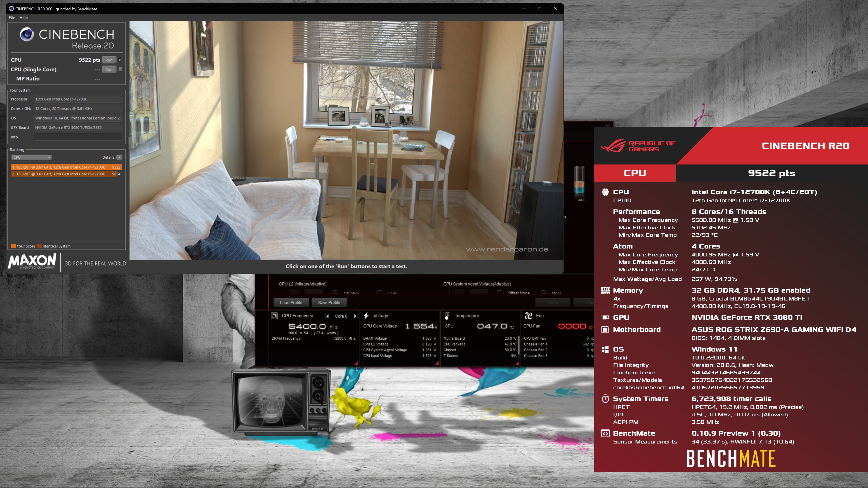Click the Cinebench sphere logo
868x488 pixels.
coord(27,34)
